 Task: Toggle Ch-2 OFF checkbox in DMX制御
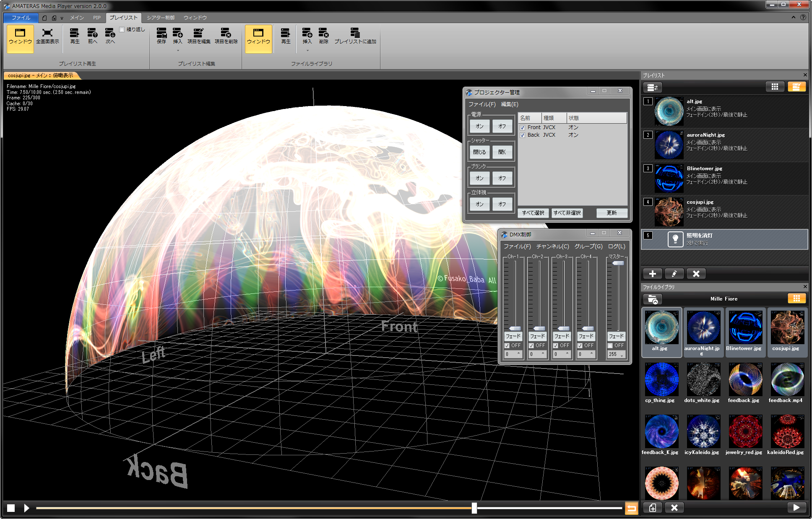coord(531,345)
